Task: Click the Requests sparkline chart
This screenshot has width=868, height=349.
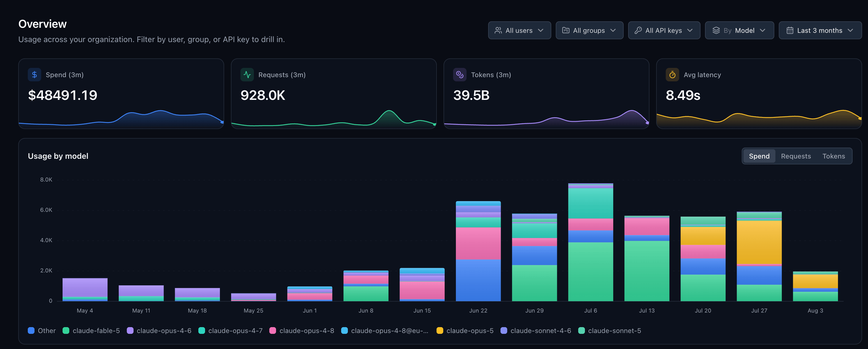Action: point(334,119)
